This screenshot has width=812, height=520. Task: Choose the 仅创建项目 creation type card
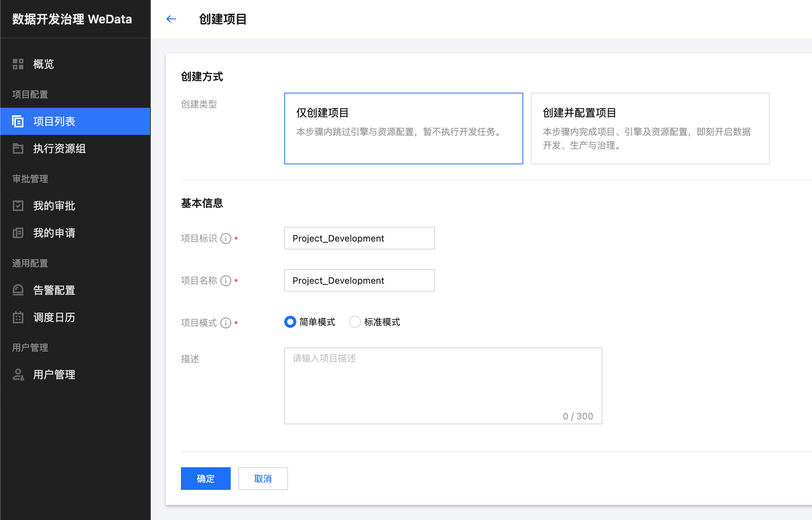403,128
